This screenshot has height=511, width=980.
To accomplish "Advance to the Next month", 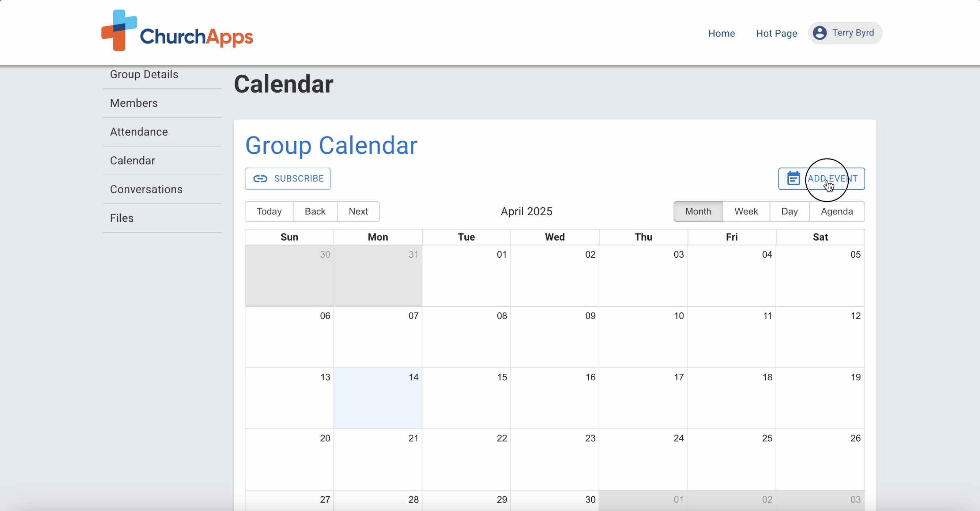I will pos(358,211).
